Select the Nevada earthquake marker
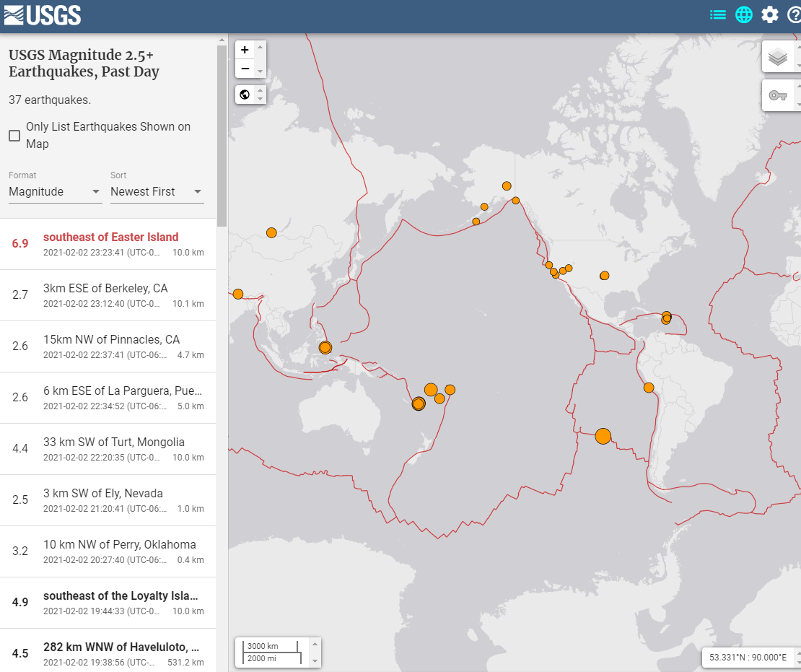The height and width of the screenshot is (672, 801). click(569, 268)
